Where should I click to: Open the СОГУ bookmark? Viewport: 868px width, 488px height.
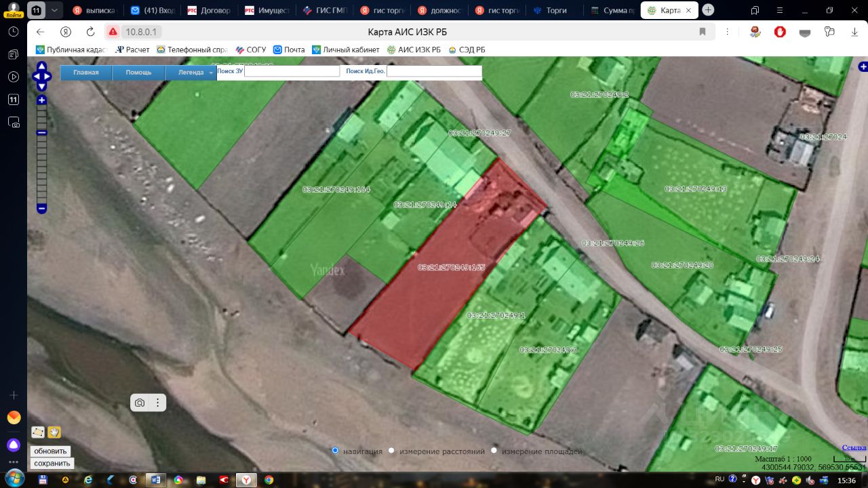click(251, 49)
